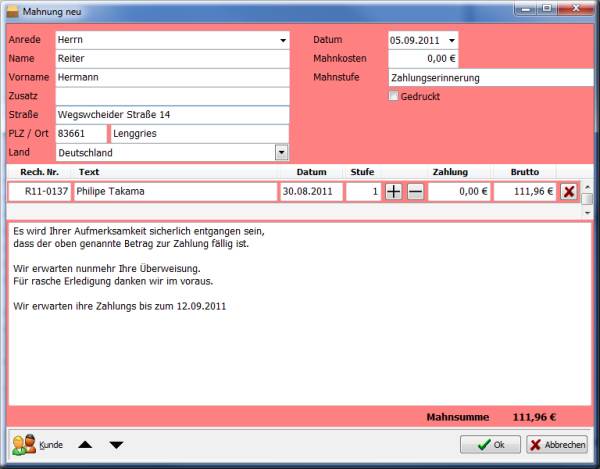Click the Stufe column header
This screenshot has width=600, height=469.
(362, 172)
